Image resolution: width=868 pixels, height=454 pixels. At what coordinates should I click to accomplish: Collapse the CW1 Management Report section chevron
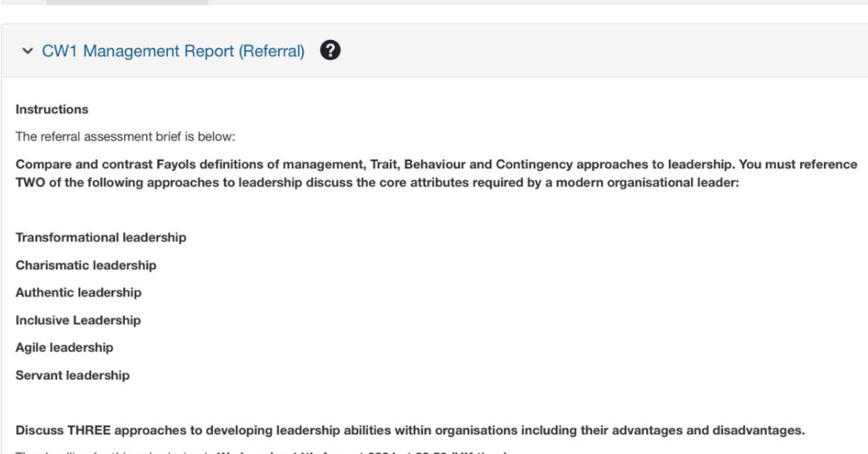(x=27, y=51)
